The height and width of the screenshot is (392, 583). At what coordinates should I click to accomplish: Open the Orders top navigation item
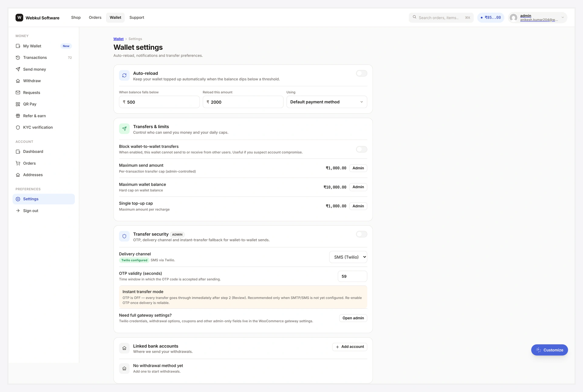tap(95, 18)
